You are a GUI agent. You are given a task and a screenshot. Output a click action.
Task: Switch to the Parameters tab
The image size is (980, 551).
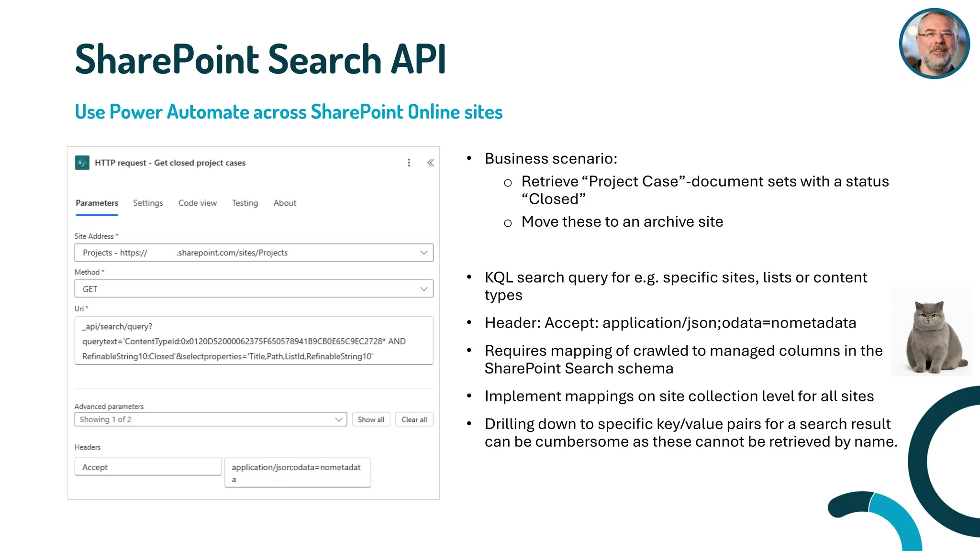97,203
